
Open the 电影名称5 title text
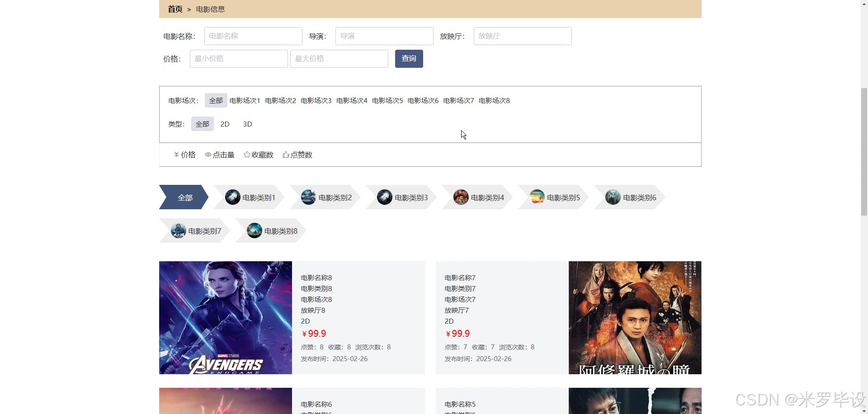[x=460, y=404]
